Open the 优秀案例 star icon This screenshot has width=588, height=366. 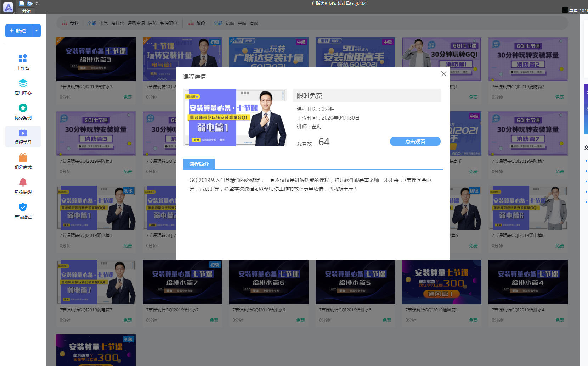coord(23,108)
